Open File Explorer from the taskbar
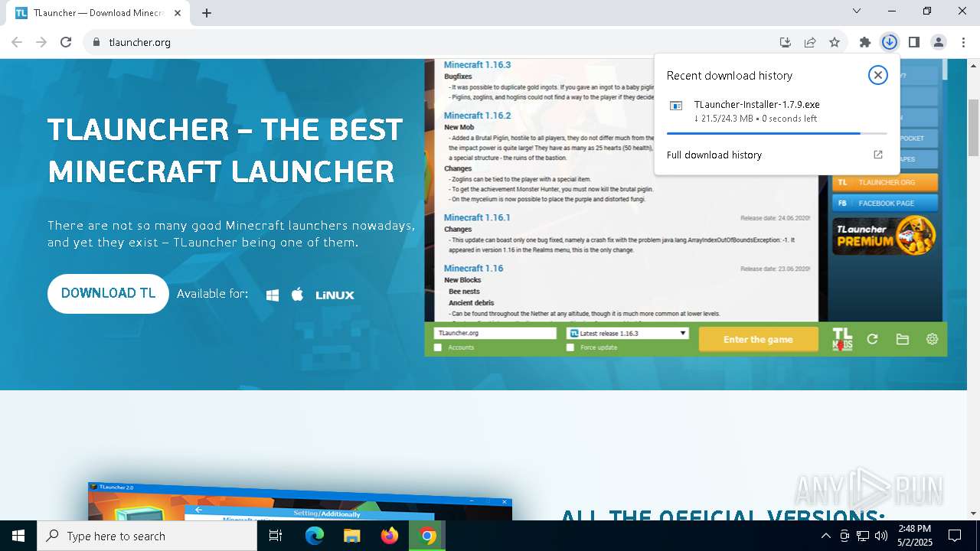Image resolution: width=980 pixels, height=551 pixels. [352, 536]
